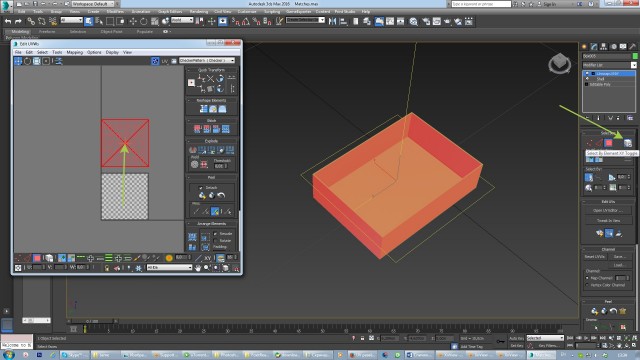This screenshot has height=360, width=640.
Task: Click the Load button in Channel rollout
Action: pos(620,265)
